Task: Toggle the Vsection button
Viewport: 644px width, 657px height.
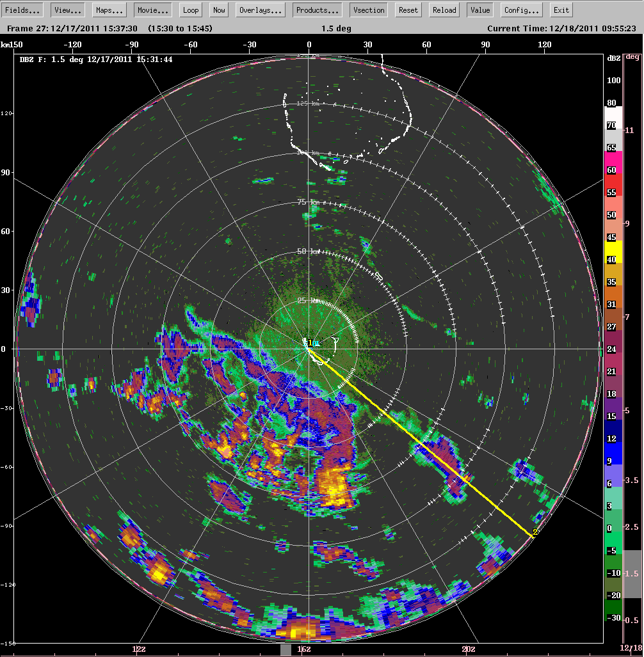Action: tap(369, 10)
